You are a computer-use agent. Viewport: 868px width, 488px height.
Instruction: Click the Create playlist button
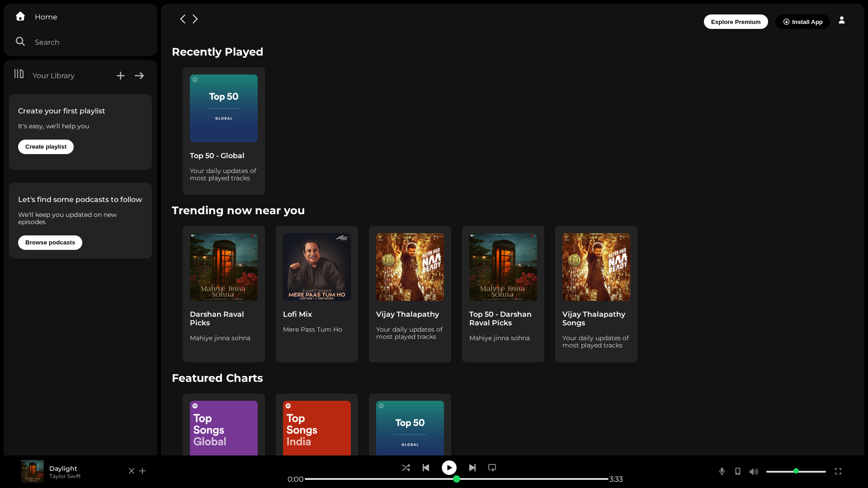(x=46, y=147)
